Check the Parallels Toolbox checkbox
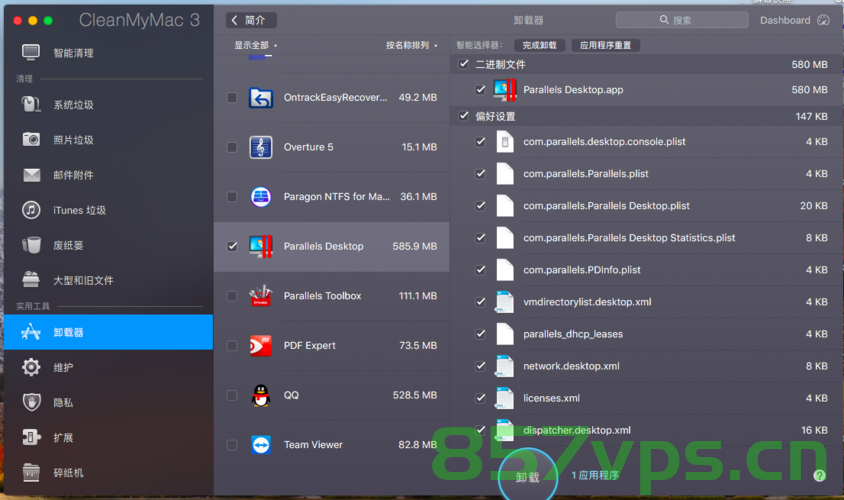The image size is (844, 500). pyautogui.click(x=232, y=295)
